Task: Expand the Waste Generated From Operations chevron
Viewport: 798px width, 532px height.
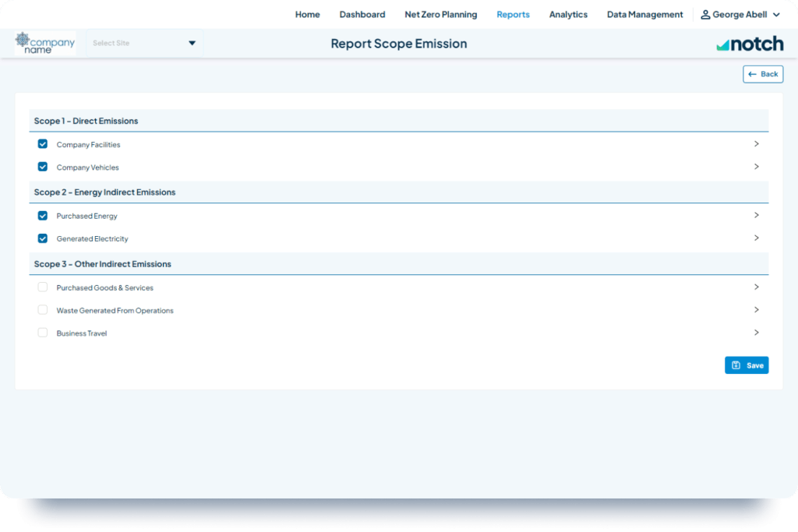Action: [756, 310]
